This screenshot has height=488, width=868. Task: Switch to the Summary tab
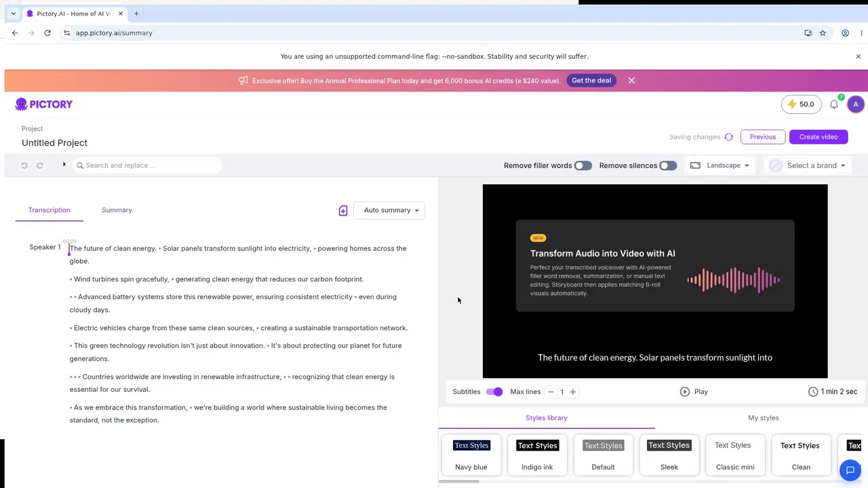117,210
